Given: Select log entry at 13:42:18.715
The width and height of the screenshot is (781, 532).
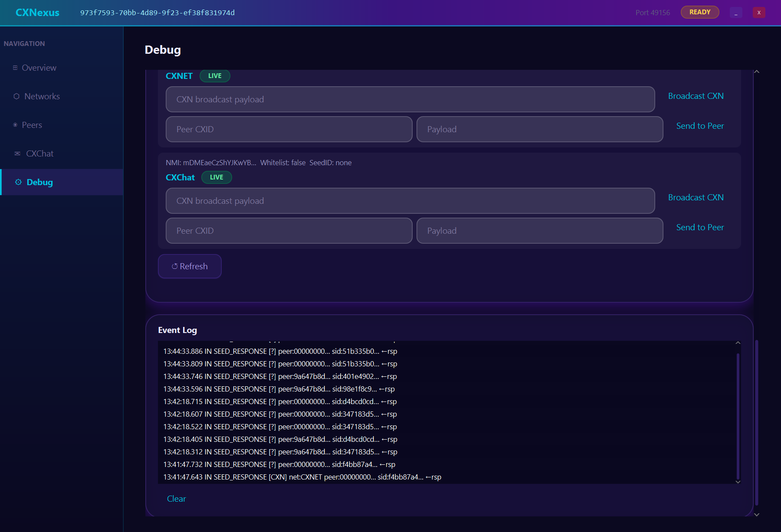Looking at the screenshot, I should 280,401.
